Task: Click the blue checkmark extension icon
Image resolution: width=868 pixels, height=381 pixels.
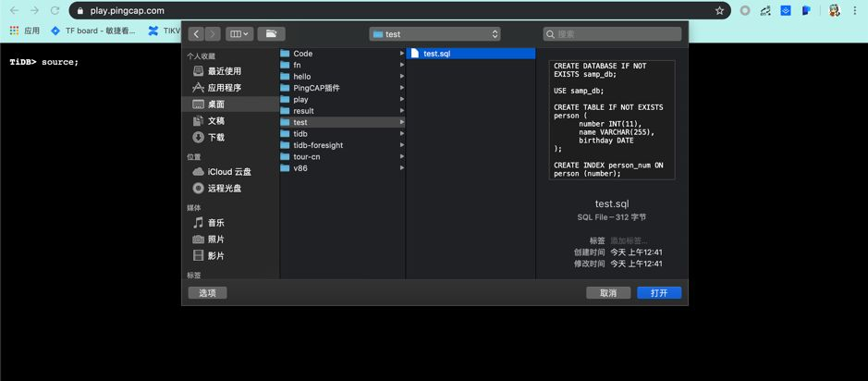Action: (x=786, y=10)
